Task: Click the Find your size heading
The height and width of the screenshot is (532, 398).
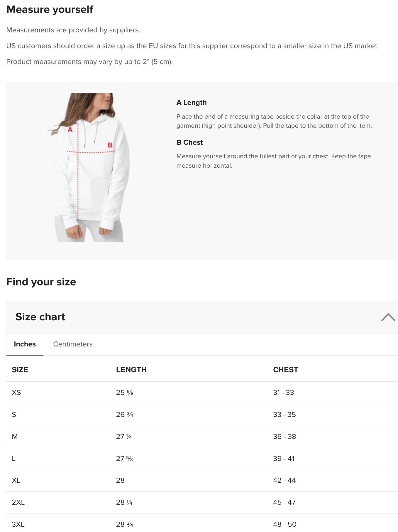Action: (x=41, y=282)
